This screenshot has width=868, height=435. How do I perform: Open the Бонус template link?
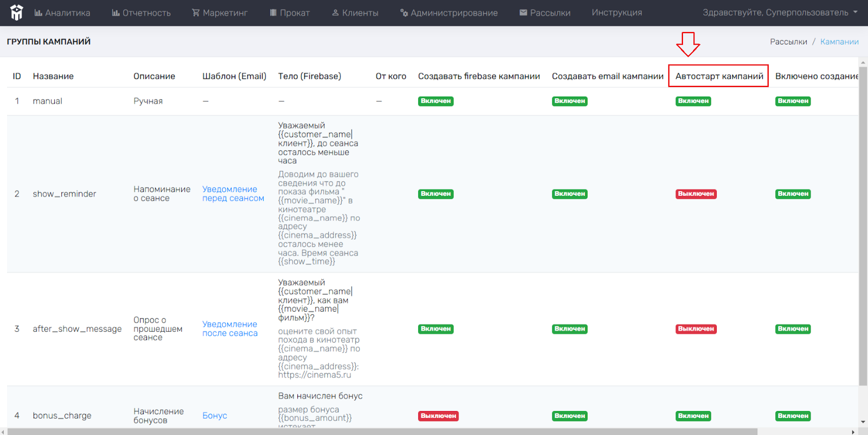pos(215,415)
